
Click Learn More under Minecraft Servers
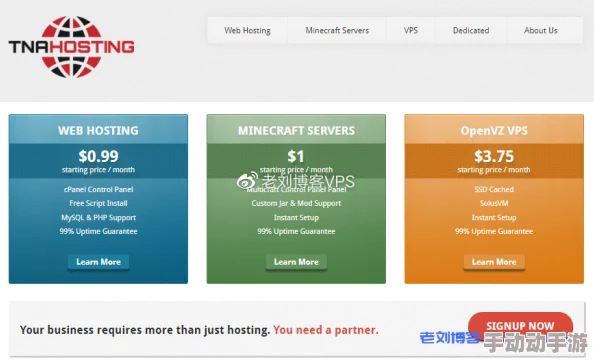(296, 262)
